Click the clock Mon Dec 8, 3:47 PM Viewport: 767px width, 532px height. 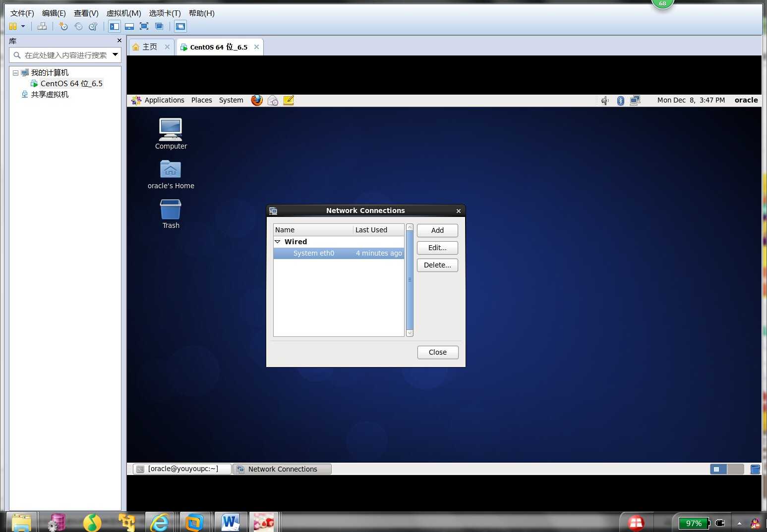691,100
